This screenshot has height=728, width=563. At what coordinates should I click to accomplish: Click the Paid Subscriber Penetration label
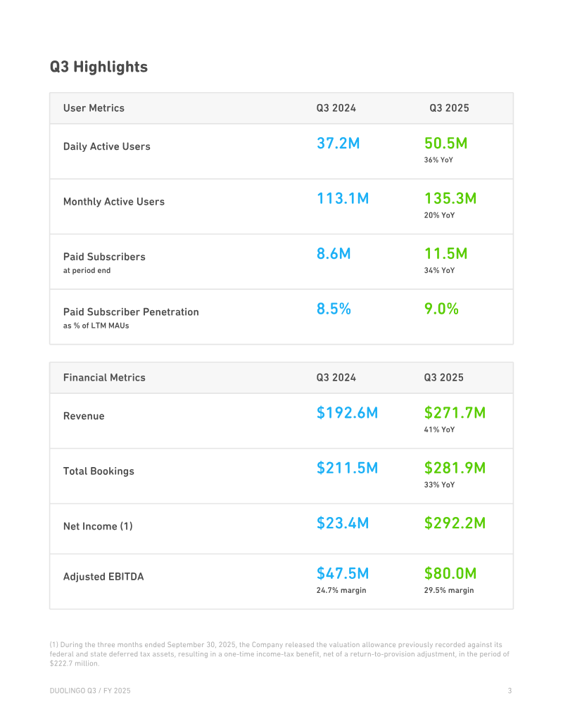point(131,312)
